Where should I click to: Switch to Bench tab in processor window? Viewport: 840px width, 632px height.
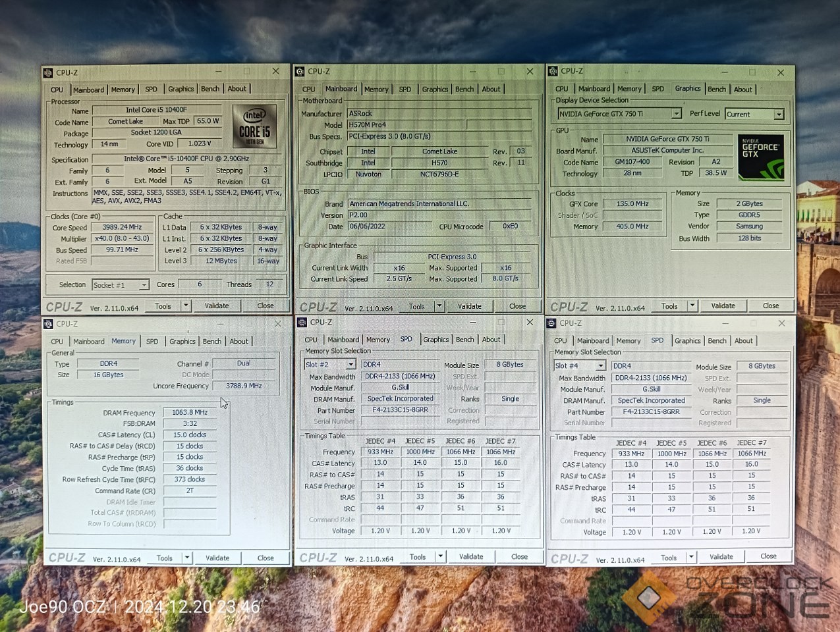click(210, 89)
